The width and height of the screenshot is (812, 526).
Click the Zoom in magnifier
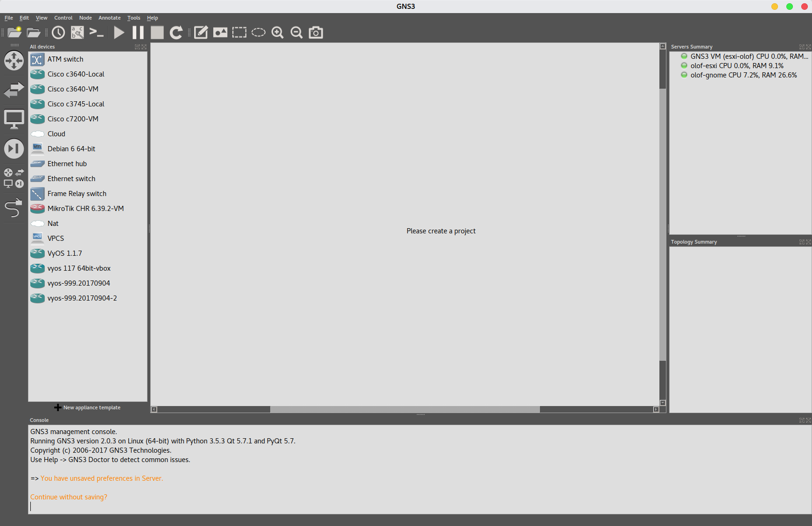278,32
